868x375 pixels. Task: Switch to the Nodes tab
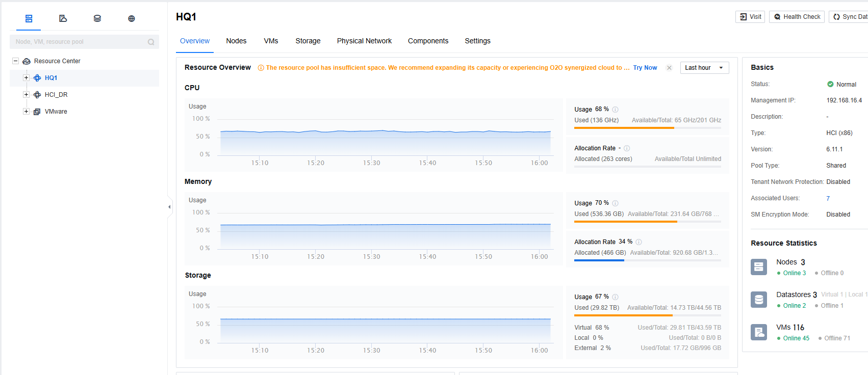[x=236, y=41]
